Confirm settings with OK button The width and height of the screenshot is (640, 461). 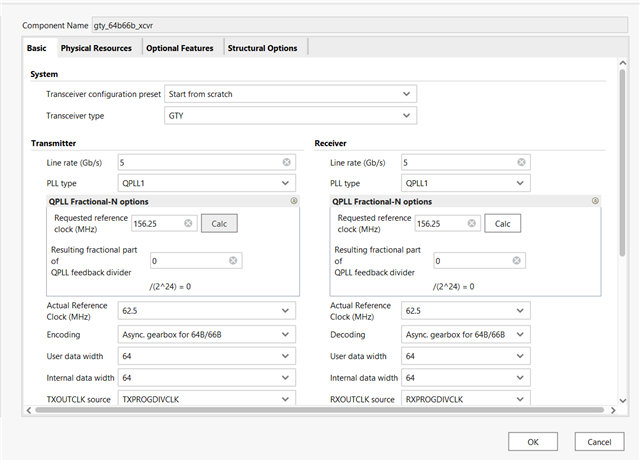tap(533, 442)
